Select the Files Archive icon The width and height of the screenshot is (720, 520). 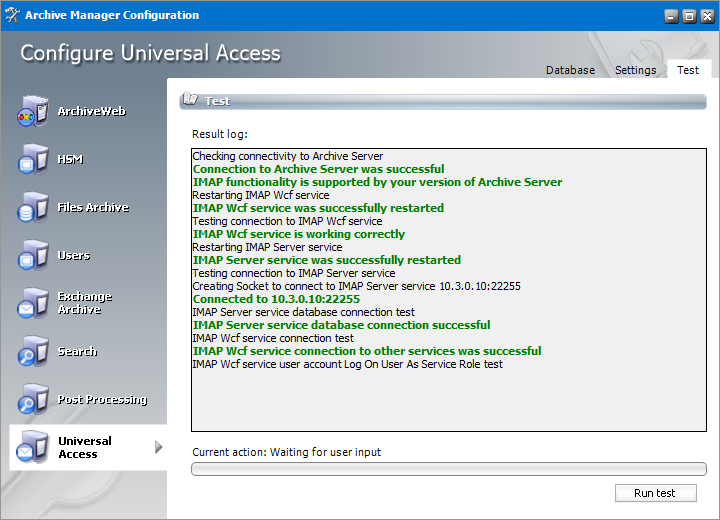(x=32, y=207)
